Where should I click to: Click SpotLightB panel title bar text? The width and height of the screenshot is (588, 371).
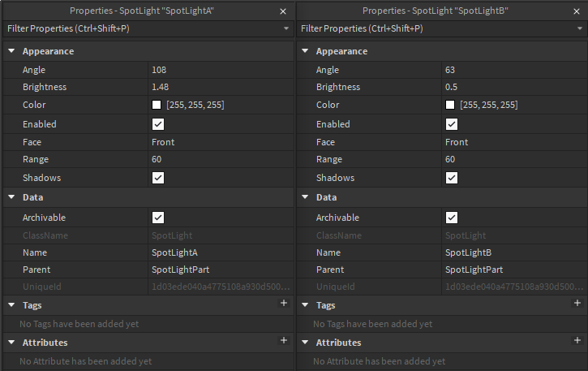point(435,11)
